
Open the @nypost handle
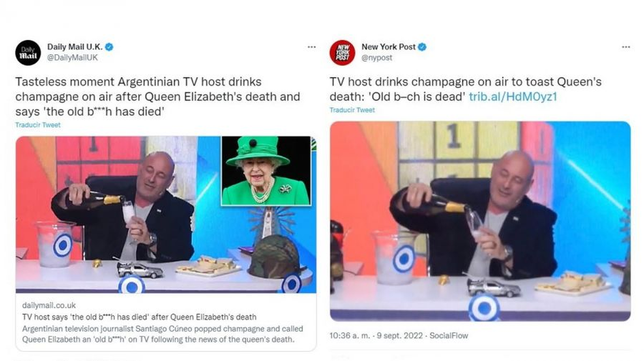pyautogui.click(x=377, y=58)
